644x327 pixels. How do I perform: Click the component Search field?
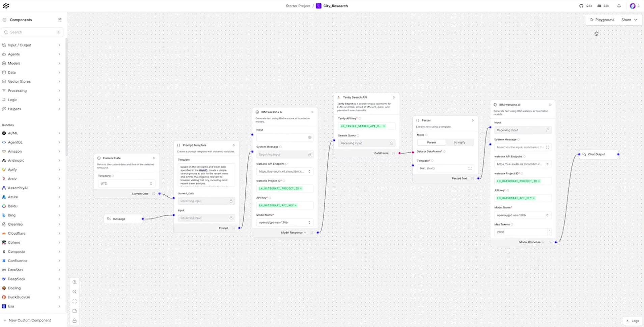point(32,32)
